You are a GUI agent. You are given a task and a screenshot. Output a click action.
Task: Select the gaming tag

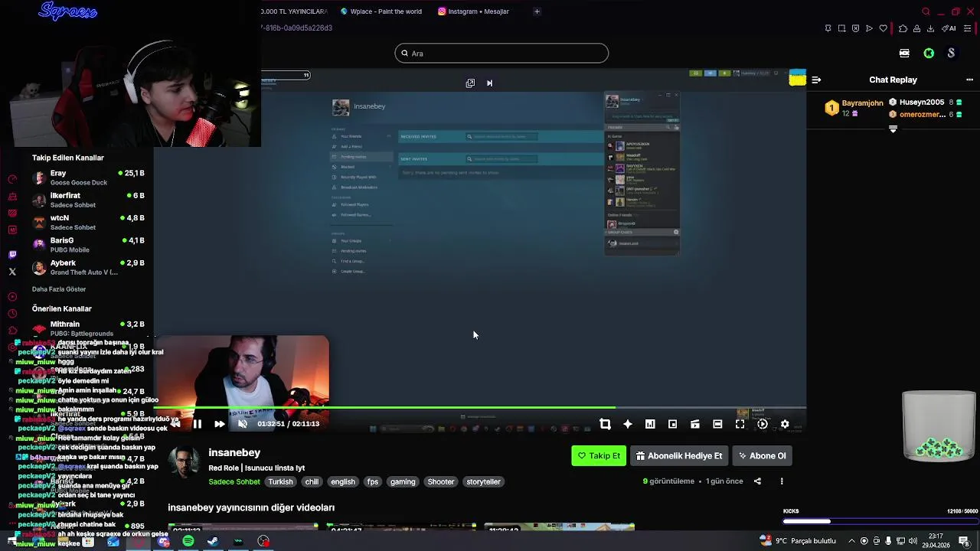tap(403, 482)
